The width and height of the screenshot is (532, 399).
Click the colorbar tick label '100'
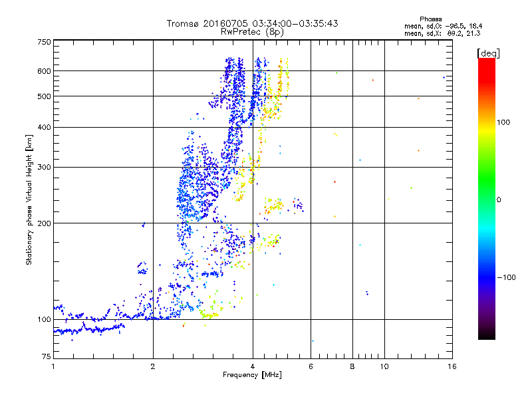click(503, 122)
